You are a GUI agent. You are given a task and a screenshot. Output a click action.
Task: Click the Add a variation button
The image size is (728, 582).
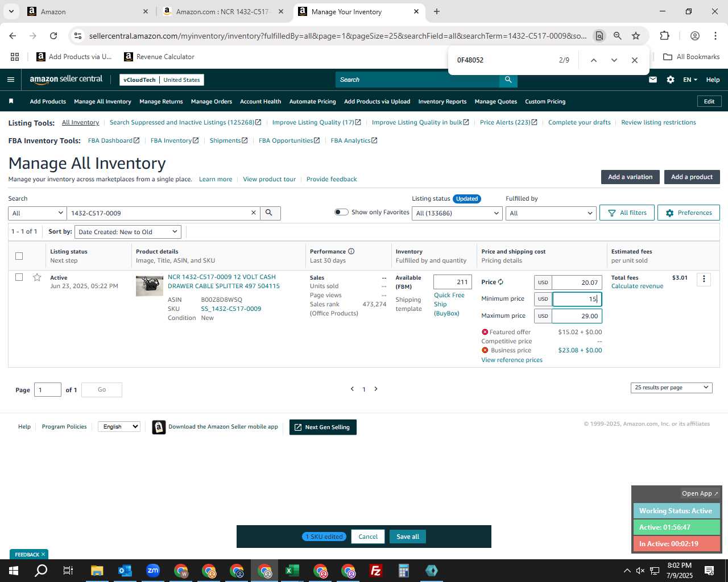pyautogui.click(x=630, y=177)
